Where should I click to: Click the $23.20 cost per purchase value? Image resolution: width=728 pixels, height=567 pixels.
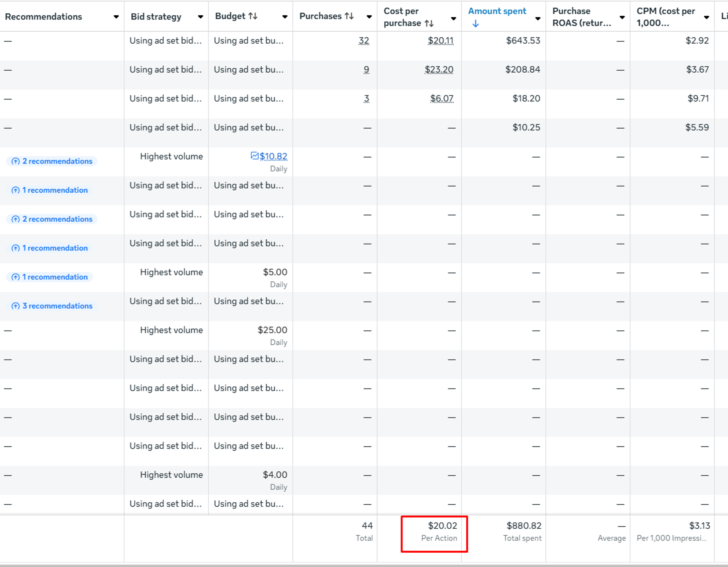coord(439,70)
